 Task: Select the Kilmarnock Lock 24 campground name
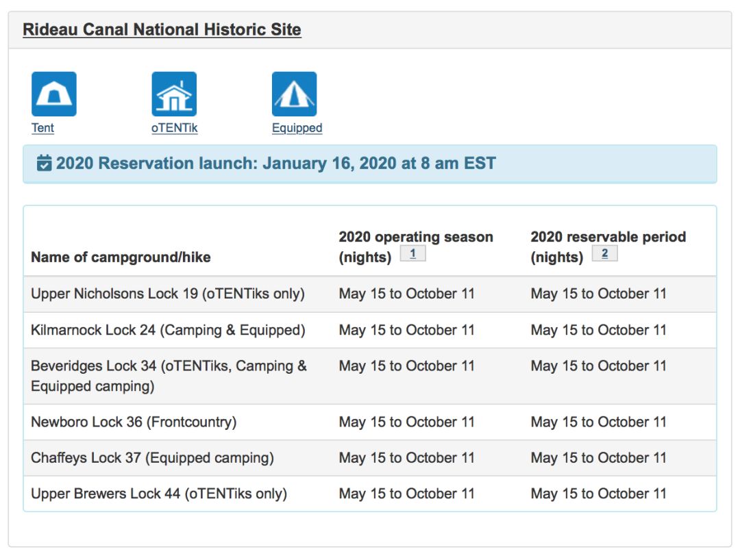tap(168, 330)
